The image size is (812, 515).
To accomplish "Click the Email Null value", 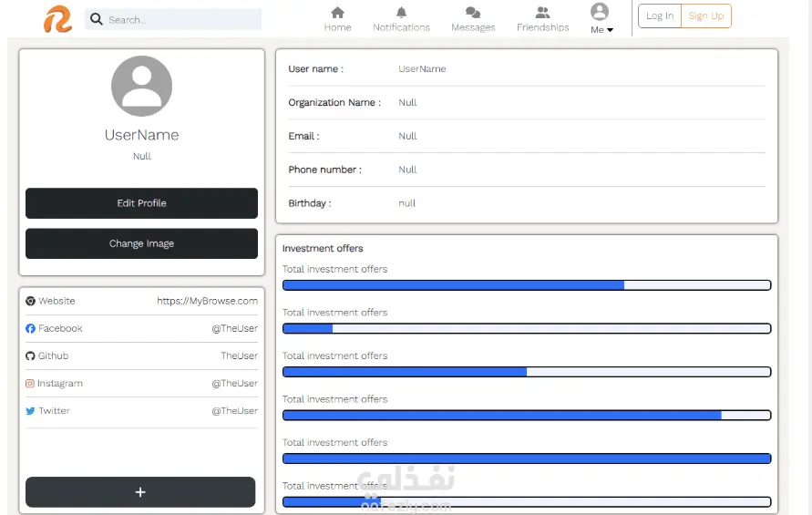I will pyautogui.click(x=407, y=136).
